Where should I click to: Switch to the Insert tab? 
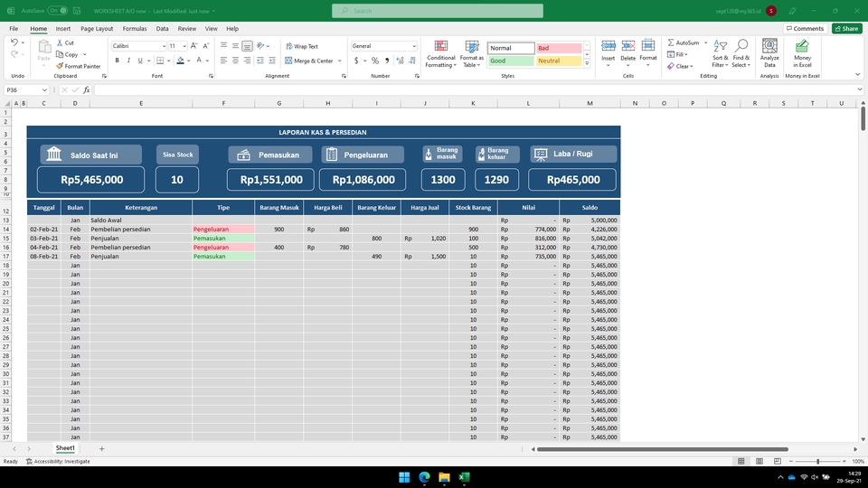pyautogui.click(x=63, y=28)
